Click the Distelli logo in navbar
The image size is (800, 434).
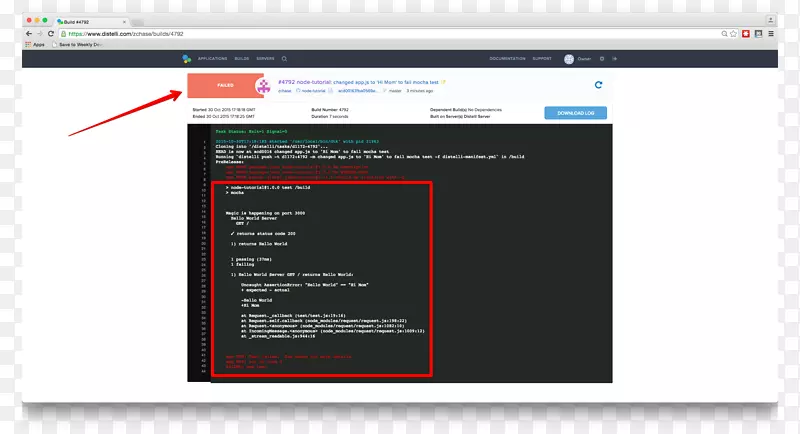[187, 59]
